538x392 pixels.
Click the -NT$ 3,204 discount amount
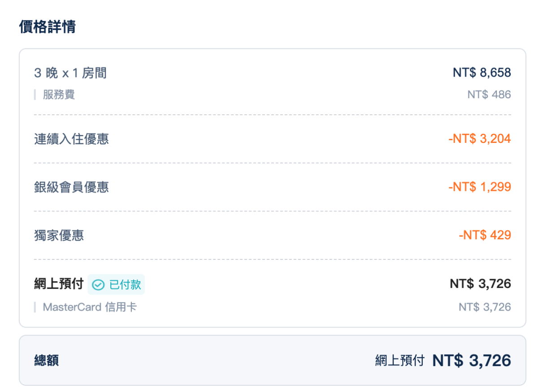(479, 139)
